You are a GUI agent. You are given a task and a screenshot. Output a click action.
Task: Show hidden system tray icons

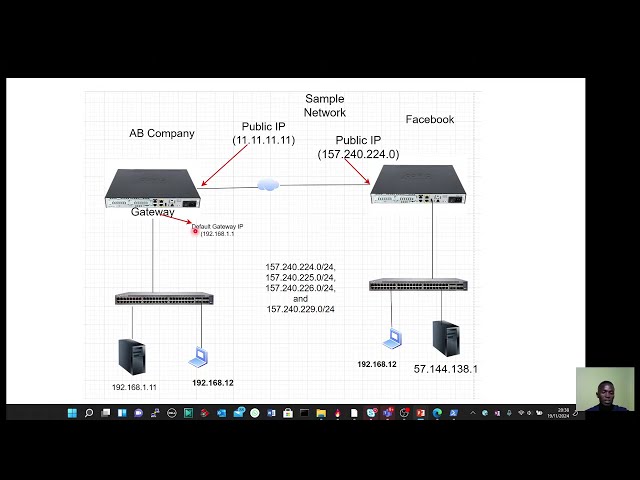473,413
